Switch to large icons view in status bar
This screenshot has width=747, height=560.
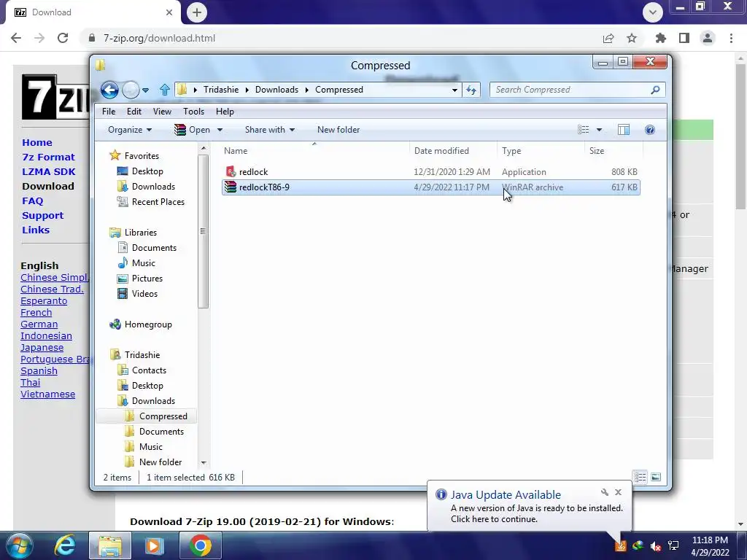[656, 477]
